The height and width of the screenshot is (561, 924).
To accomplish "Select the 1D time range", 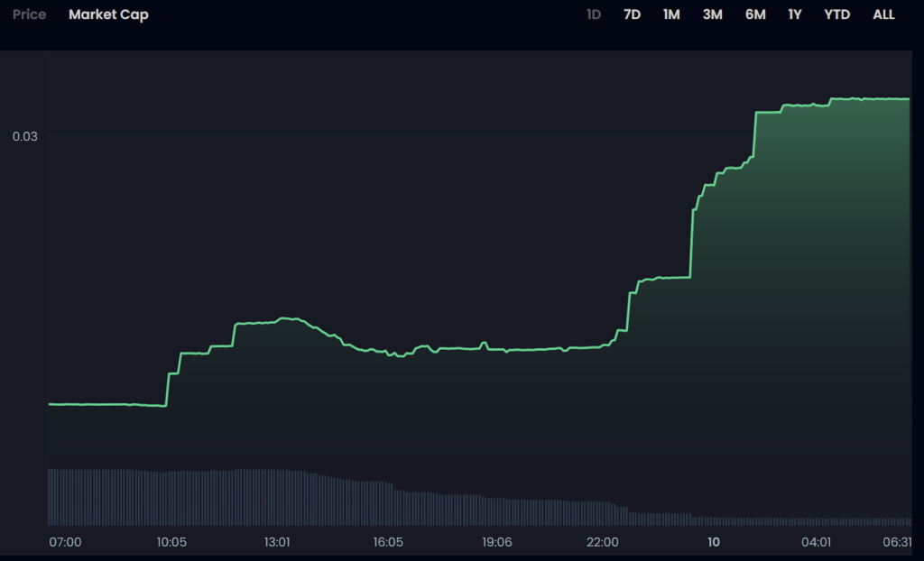I will [594, 14].
